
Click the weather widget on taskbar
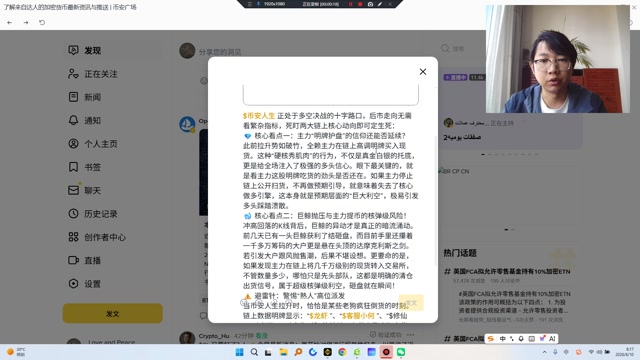pyautogui.click(x=16, y=352)
